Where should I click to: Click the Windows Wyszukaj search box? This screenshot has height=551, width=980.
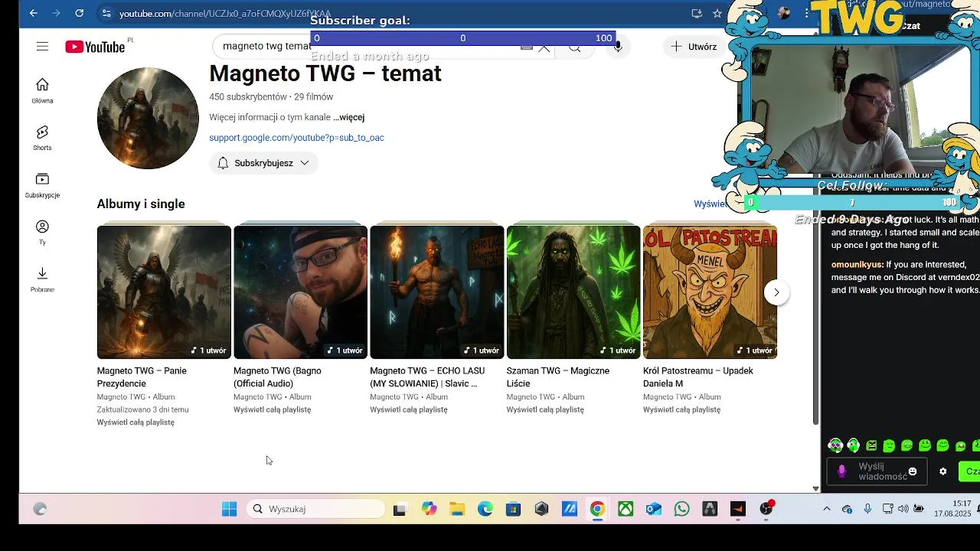pos(315,509)
